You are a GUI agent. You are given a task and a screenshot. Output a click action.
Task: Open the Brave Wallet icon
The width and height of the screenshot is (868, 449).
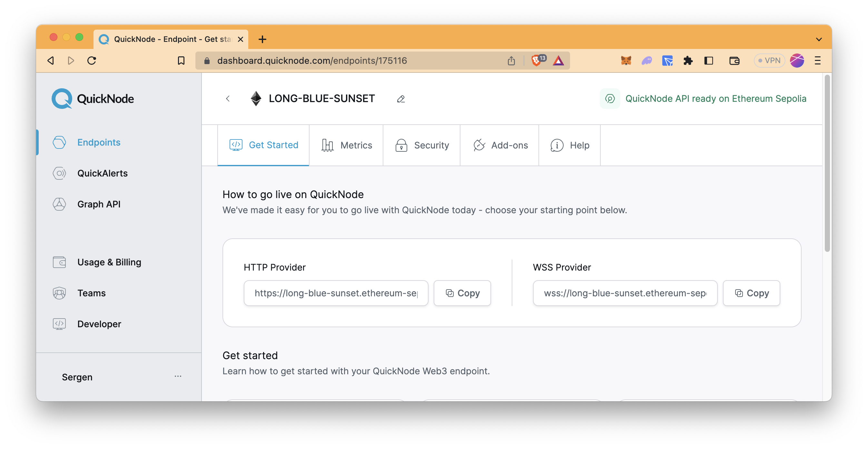click(734, 61)
